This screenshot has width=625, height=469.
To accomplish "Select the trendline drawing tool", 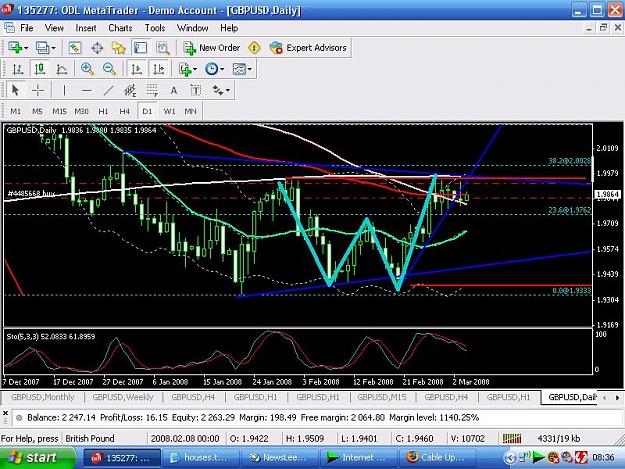I will [x=108, y=90].
